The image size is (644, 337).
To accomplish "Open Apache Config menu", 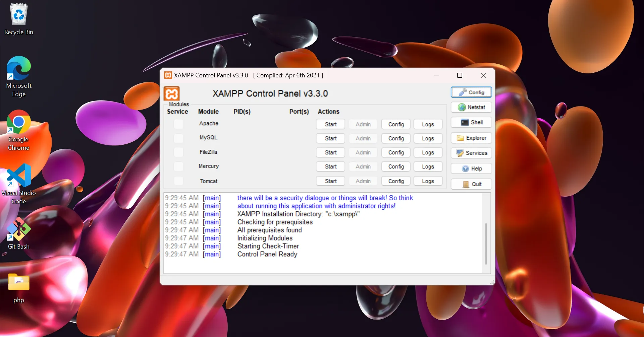I will coord(396,124).
